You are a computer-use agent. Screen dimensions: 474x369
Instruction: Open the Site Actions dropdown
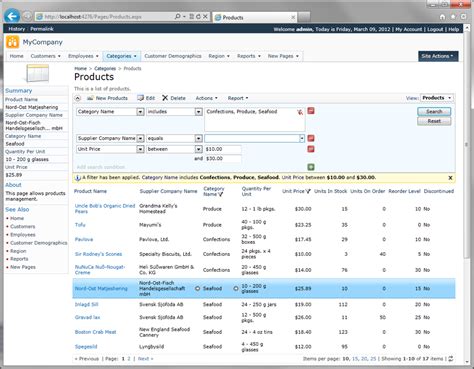click(x=438, y=56)
